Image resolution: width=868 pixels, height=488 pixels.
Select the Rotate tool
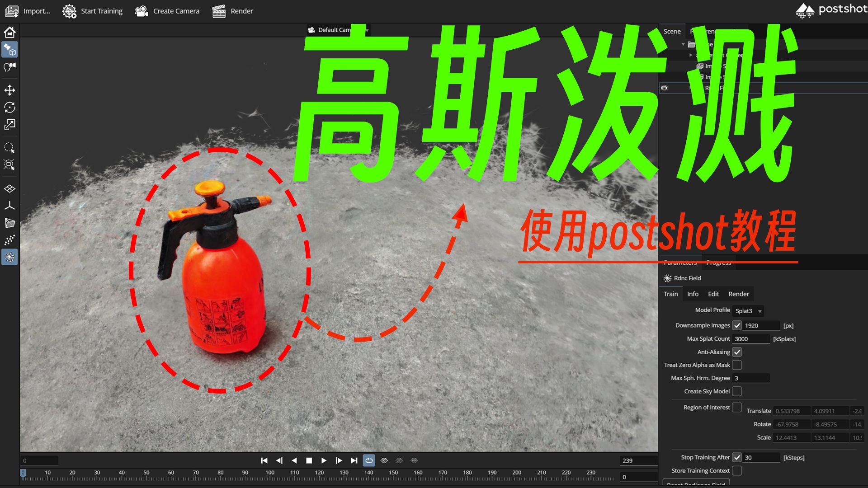click(x=9, y=108)
